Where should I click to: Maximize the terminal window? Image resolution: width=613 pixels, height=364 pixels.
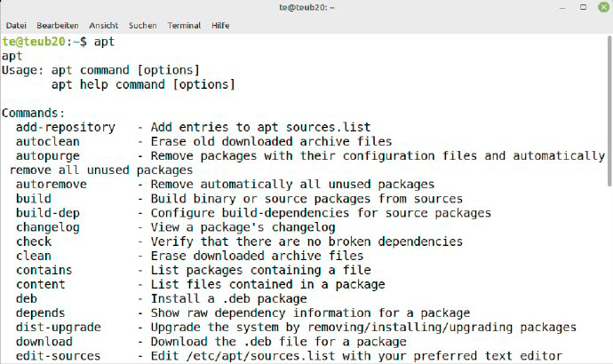(581, 8)
